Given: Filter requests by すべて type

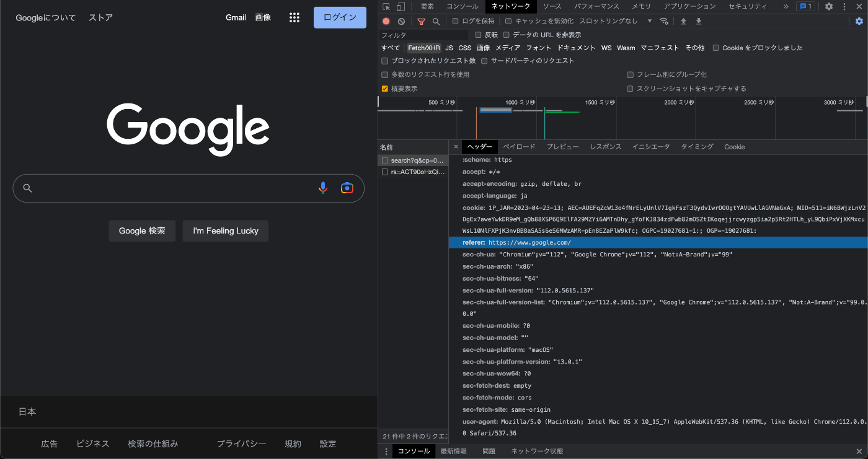Looking at the screenshot, I should pyautogui.click(x=391, y=48).
